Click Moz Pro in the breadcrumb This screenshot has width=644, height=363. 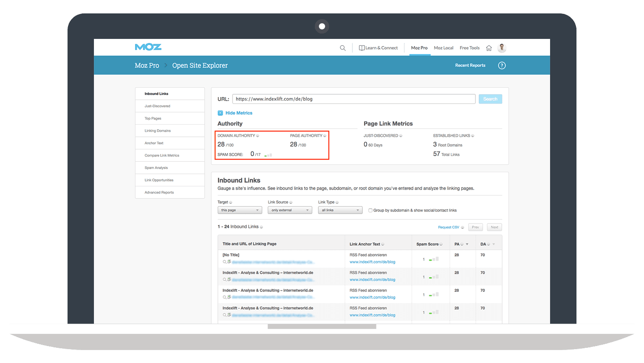(x=147, y=65)
